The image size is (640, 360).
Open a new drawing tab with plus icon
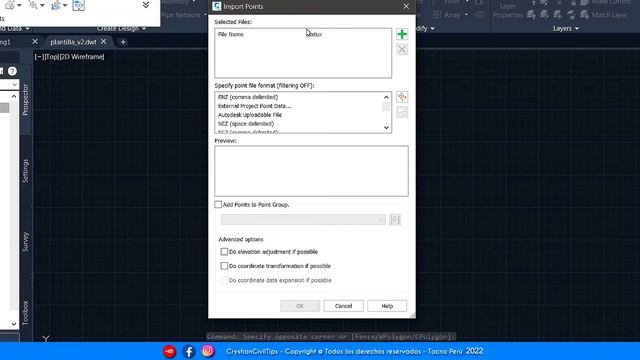(x=123, y=42)
